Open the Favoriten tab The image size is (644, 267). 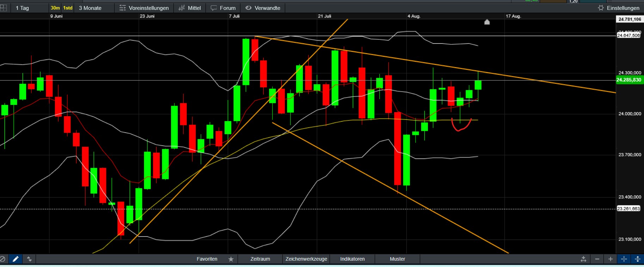tap(207, 259)
